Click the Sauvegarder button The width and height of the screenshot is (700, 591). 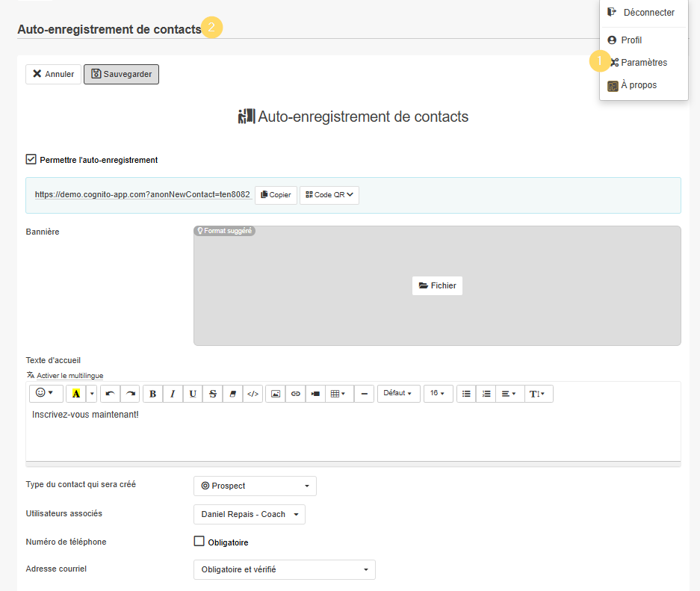(121, 74)
